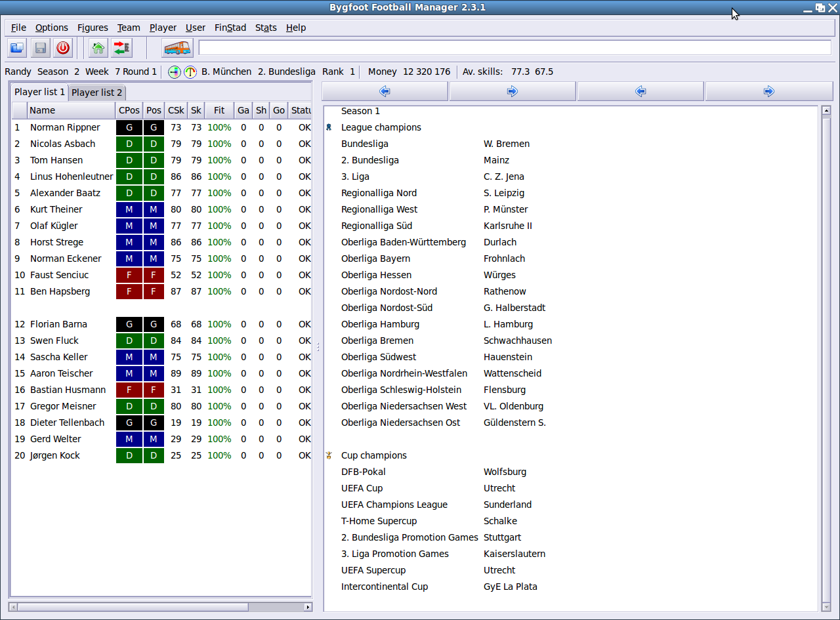The image size is (840, 620).
Task: Click the League champions ribbon icon
Action: tap(329, 127)
